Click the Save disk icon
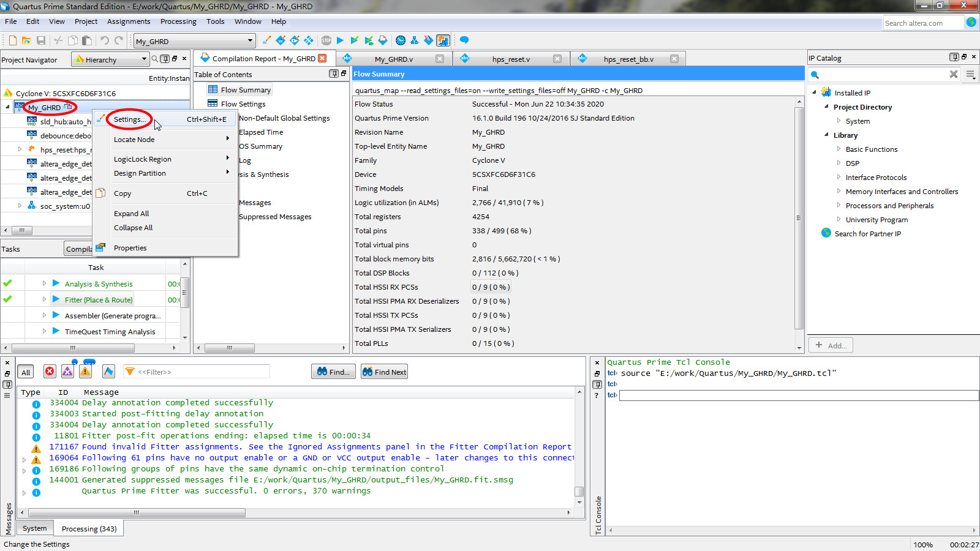The width and height of the screenshot is (980, 551). click(x=41, y=40)
